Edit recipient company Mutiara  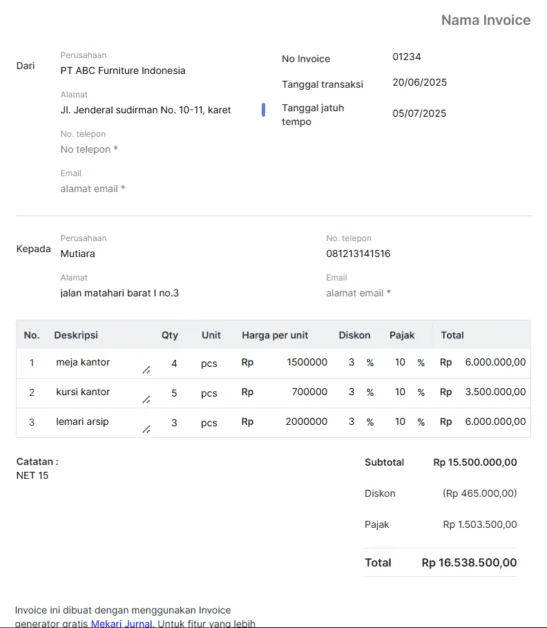78,254
